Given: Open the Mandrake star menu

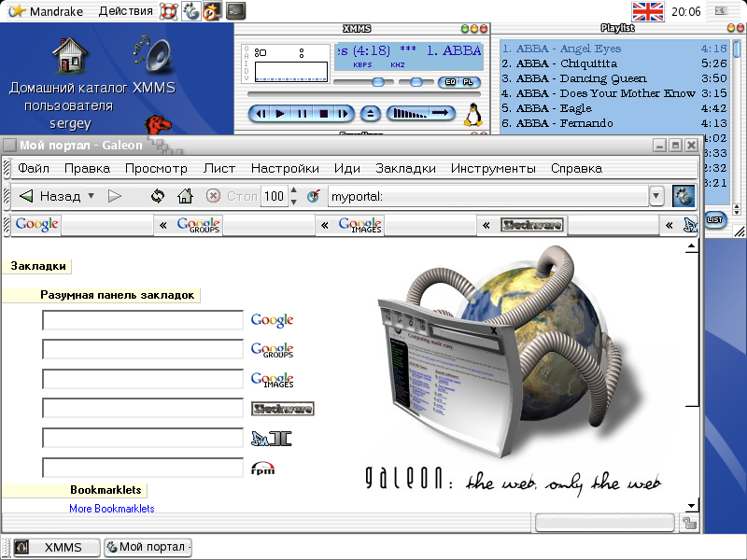Looking at the screenshot, I should (x=46, y=11).
